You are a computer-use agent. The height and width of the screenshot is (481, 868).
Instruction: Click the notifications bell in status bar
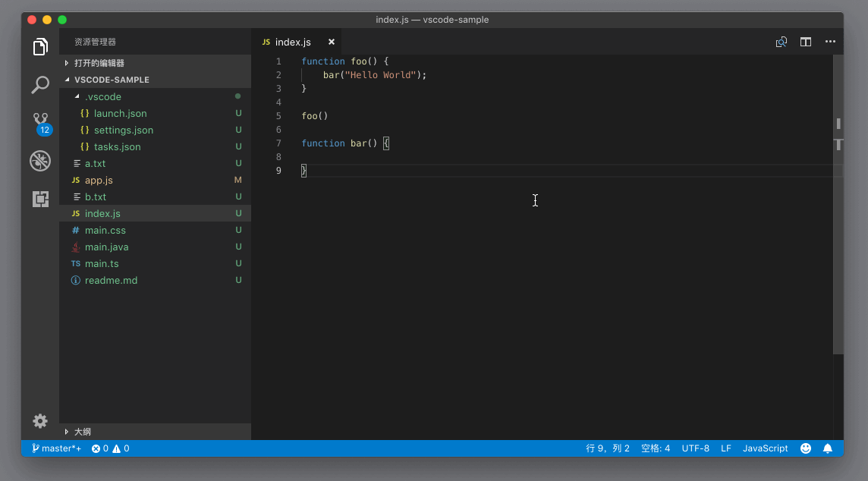click(828, 448)
